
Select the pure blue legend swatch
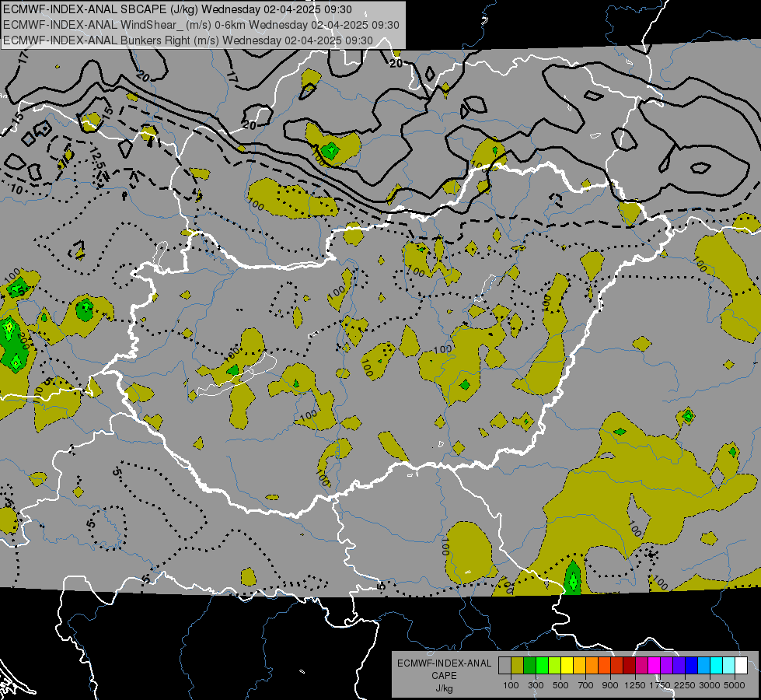(x=692, y=665)
